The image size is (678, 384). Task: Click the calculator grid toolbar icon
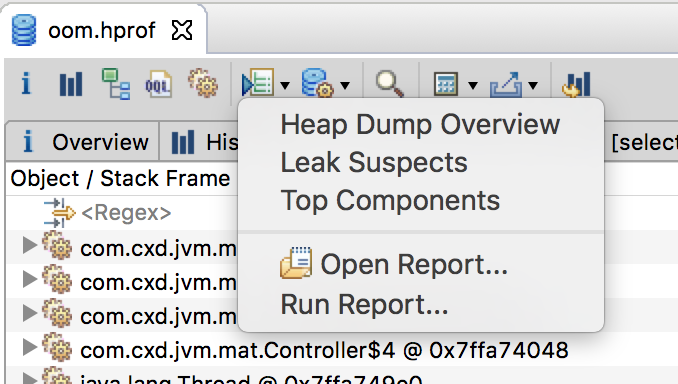(445, 83)
